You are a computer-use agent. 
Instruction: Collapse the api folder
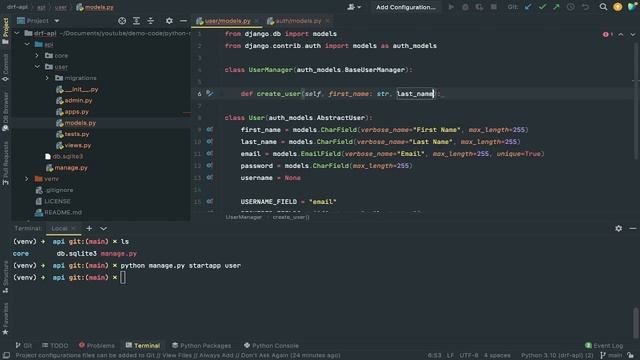(27, 44)
